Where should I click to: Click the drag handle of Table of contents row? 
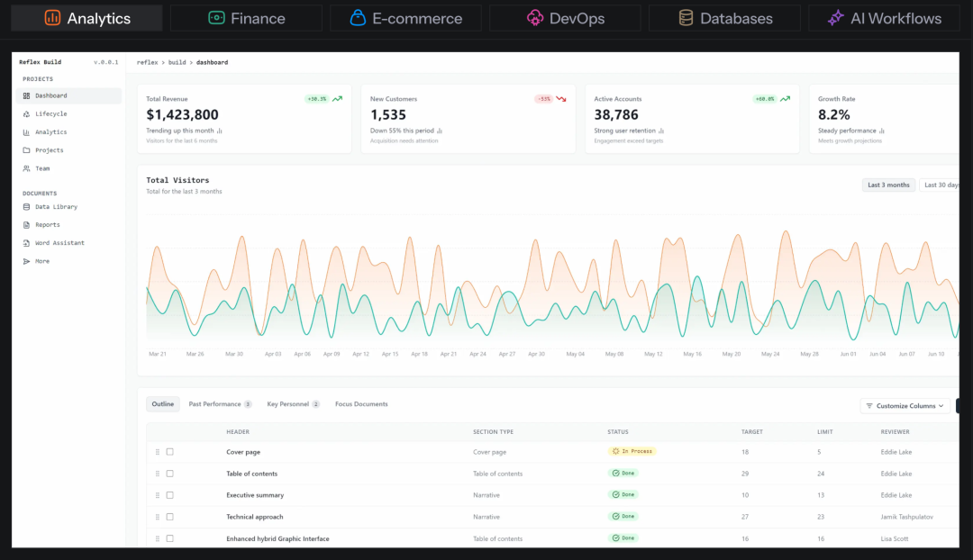pyautogui.click(x=158, y=474)
